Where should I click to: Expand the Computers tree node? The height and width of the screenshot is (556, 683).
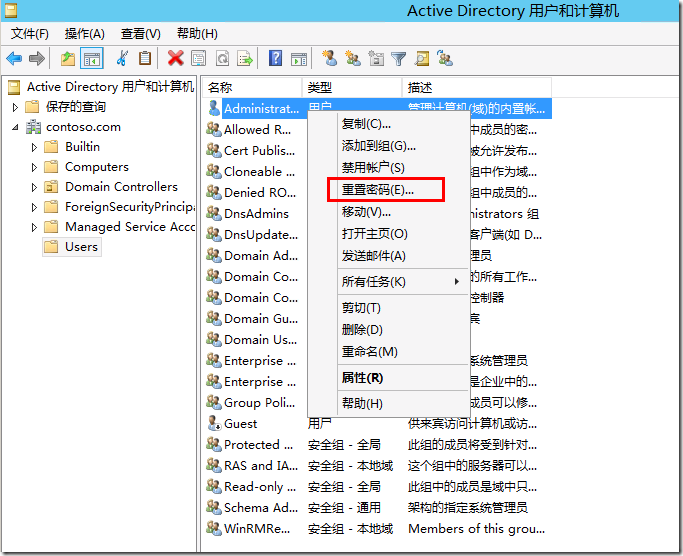click(34, 167)
